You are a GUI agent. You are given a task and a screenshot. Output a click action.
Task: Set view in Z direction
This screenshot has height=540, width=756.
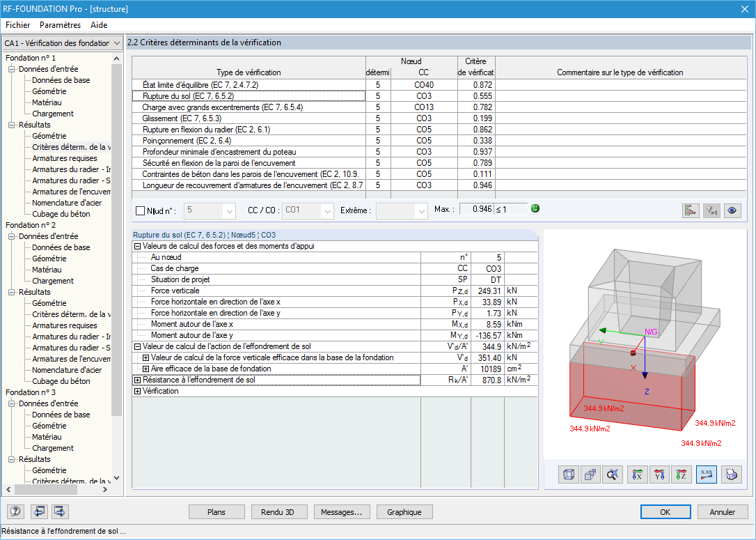click(x=682, y=475)
